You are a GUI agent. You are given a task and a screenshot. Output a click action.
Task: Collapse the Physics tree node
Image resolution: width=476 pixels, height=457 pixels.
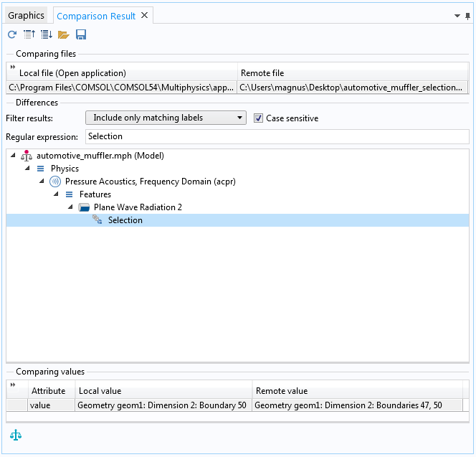(27, 168)
